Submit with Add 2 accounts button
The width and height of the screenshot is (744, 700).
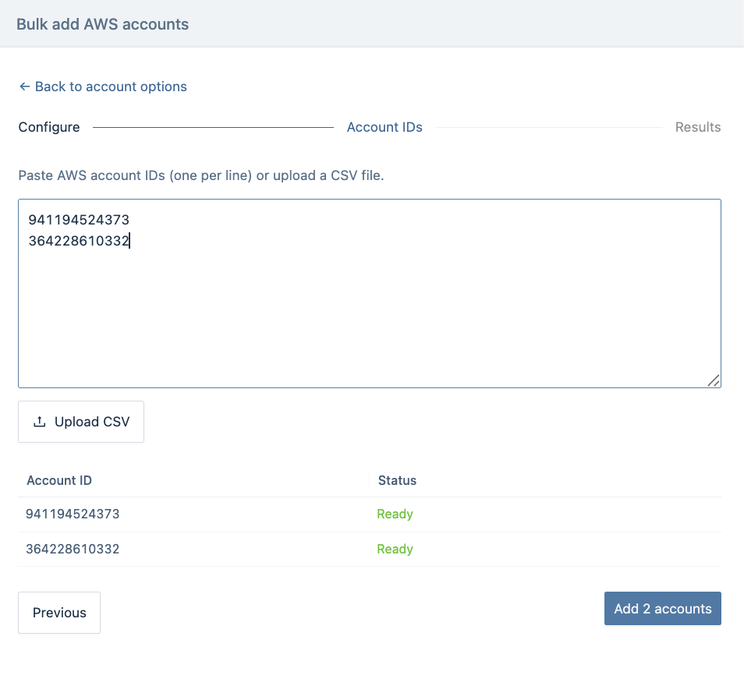point(662,609)
